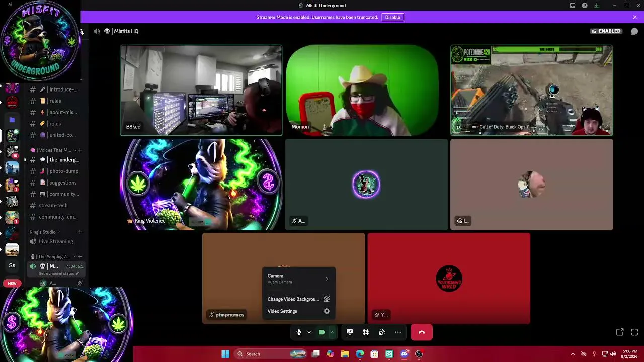Disable Streamer Mode from the banner

392,17
